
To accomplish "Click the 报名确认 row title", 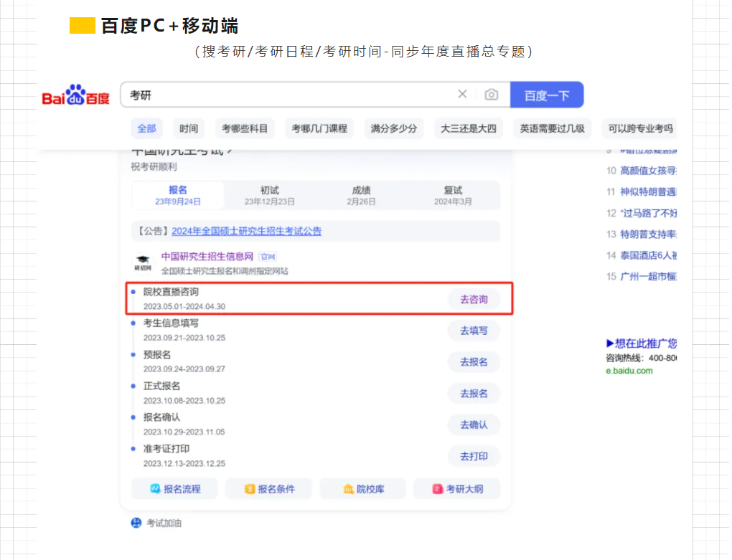I will click(x=161, y=417).
